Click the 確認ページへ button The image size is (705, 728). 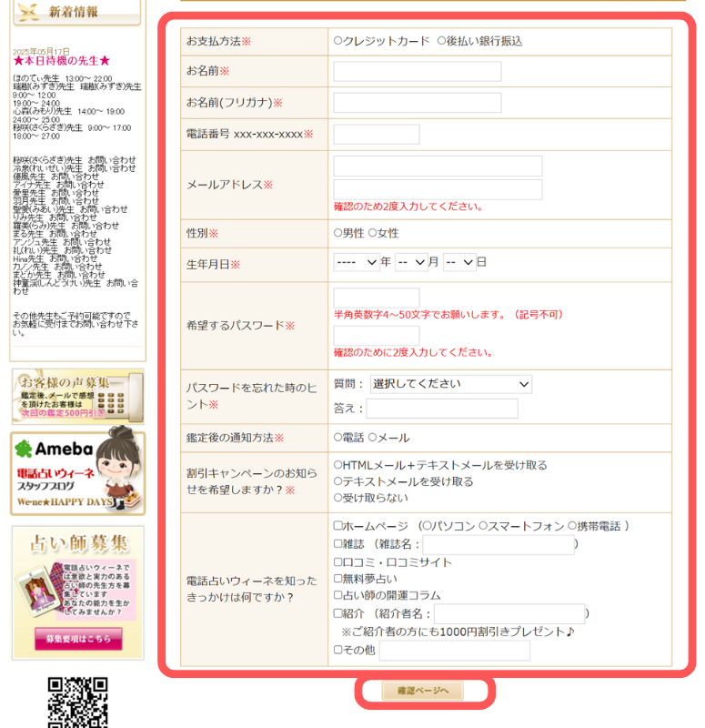tap(422, 691)
